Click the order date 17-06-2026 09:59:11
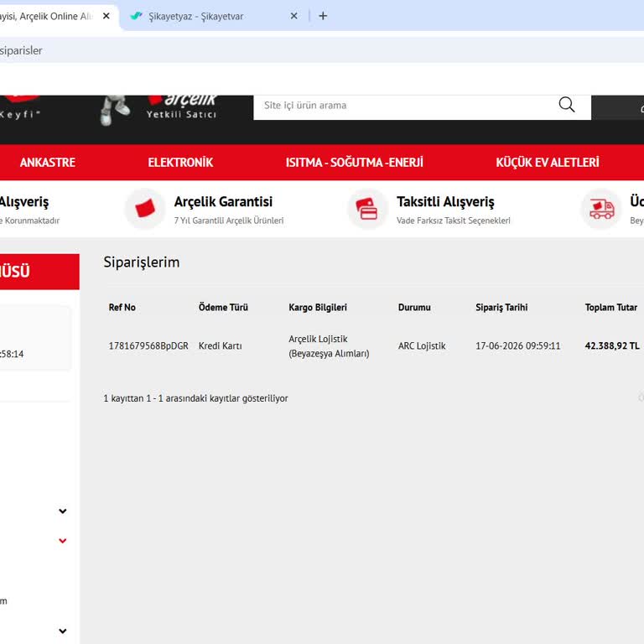This screenshot has width=644, height=644. (517, 345)
